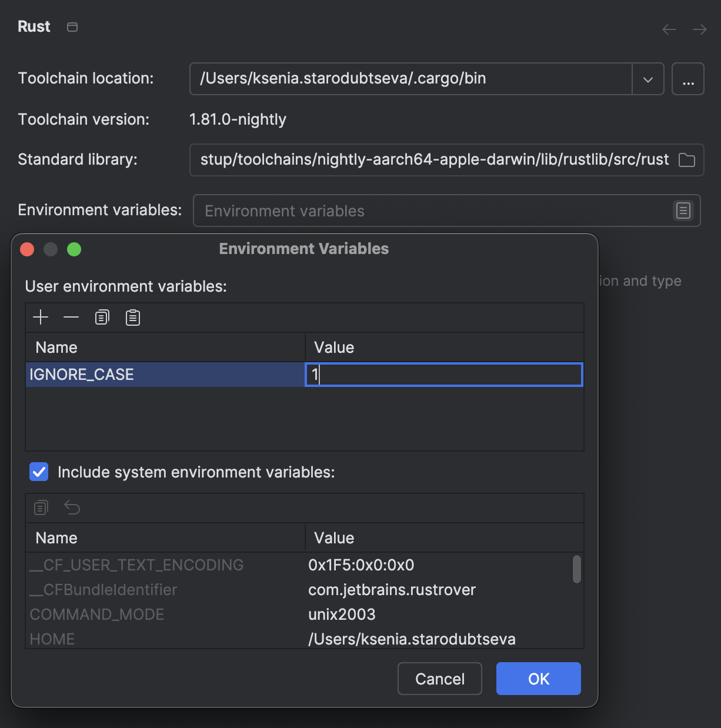Select the HOME system variable row

(165, 639)
